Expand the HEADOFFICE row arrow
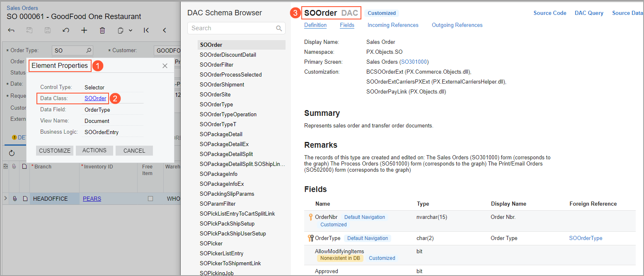The image size is (644, 276). 5,199
